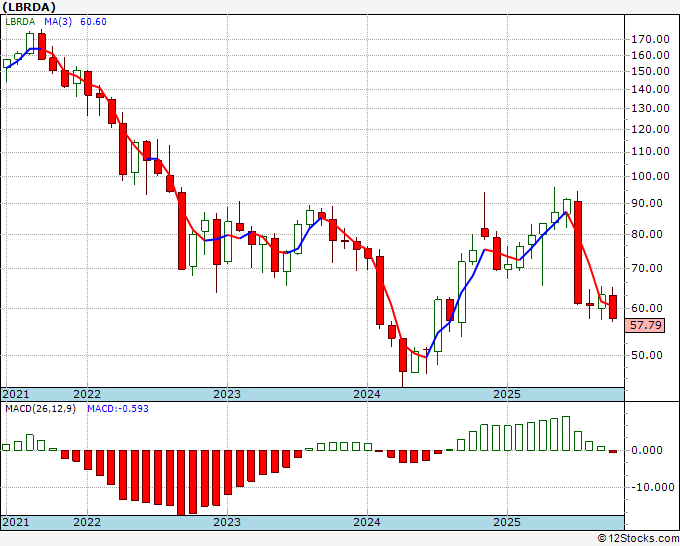Click the tall red candle dropping from 90 to 61
This screenshot has height=546, width=680.
(x=578, y=252)
